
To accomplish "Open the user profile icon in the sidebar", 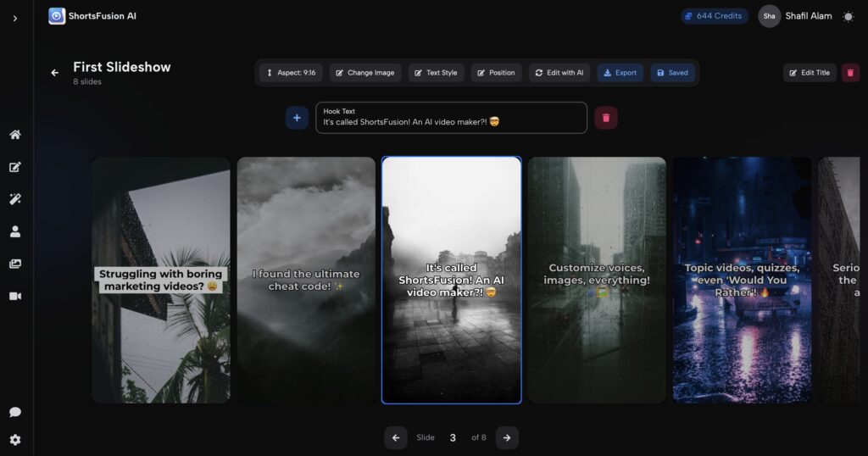I will click(15, 231).
